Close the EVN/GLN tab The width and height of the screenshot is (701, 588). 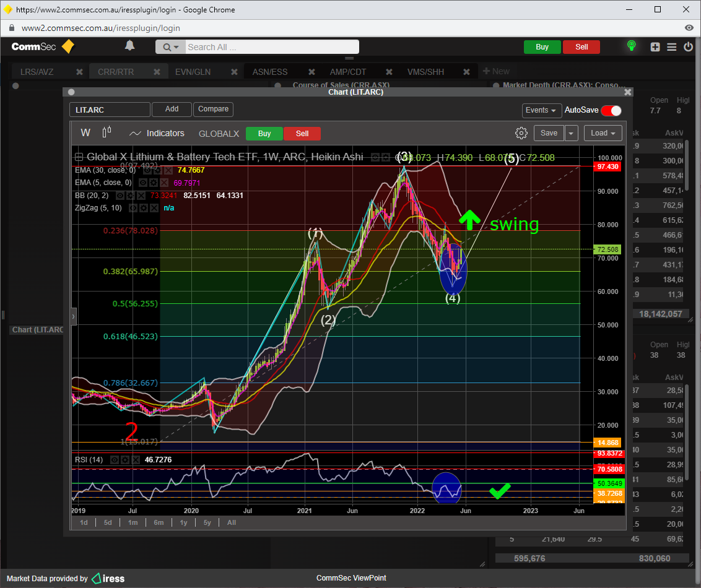(234, 72)
